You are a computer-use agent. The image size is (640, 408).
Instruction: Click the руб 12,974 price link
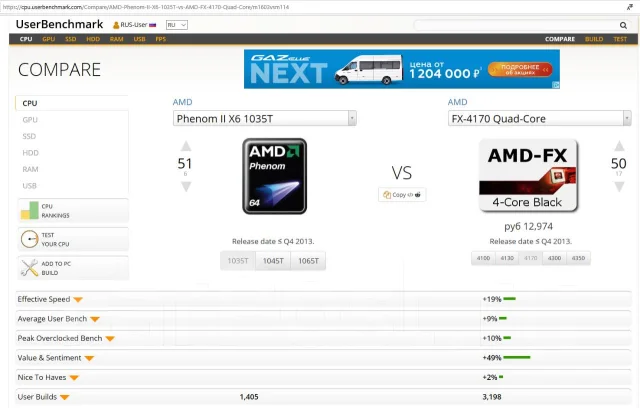click(529, 226)
